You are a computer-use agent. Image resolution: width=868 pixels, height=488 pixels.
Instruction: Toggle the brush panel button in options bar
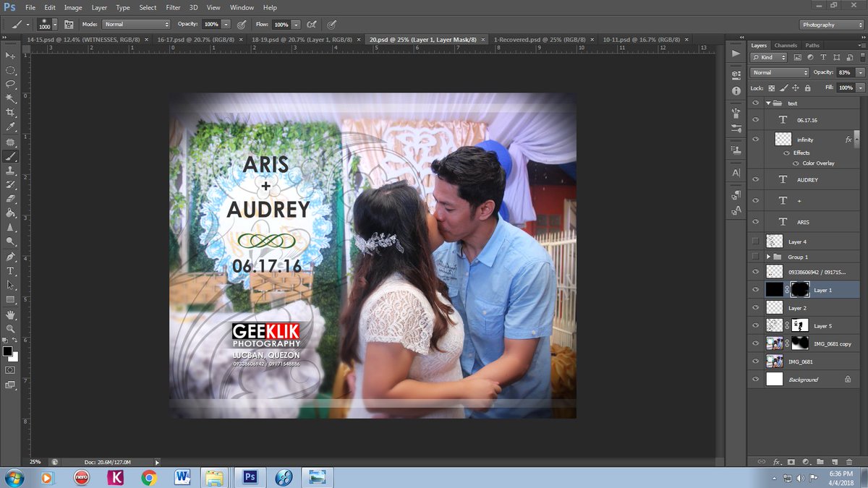click(x=69, y=24)
